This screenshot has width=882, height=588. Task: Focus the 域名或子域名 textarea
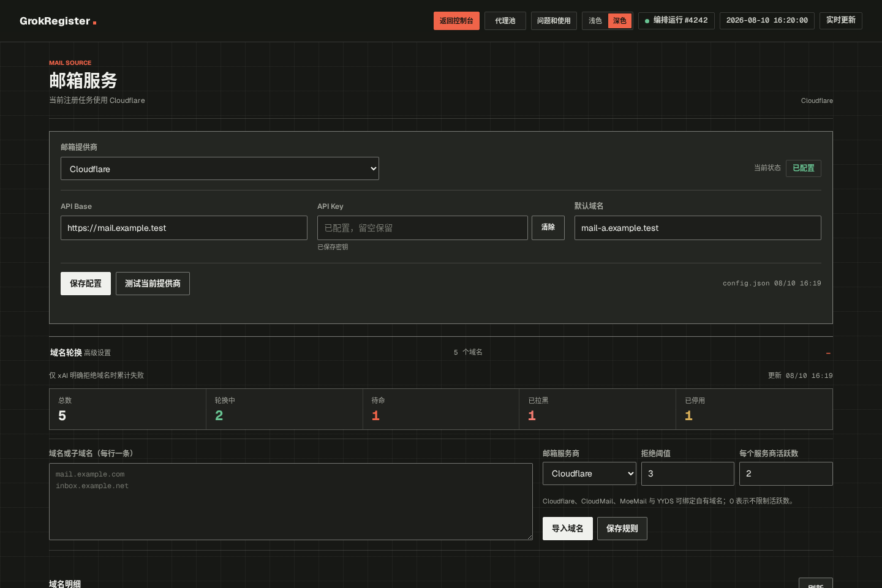291,502
